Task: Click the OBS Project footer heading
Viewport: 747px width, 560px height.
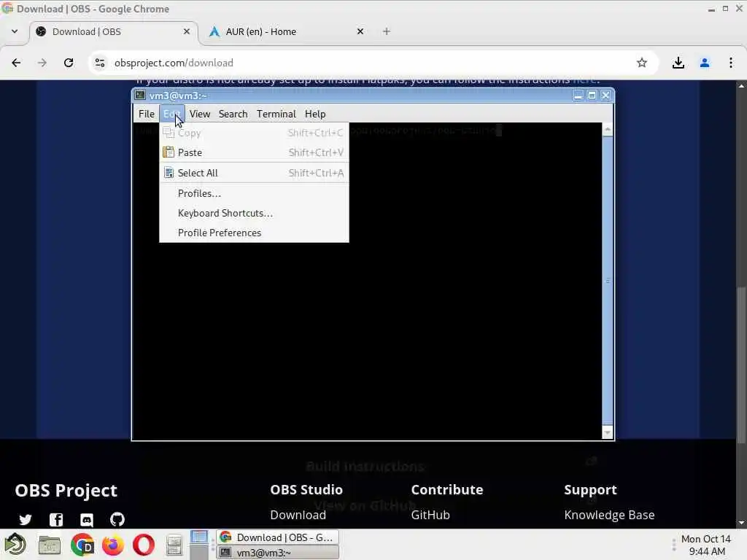Action: pyautogui.click(x=66, y=490)
